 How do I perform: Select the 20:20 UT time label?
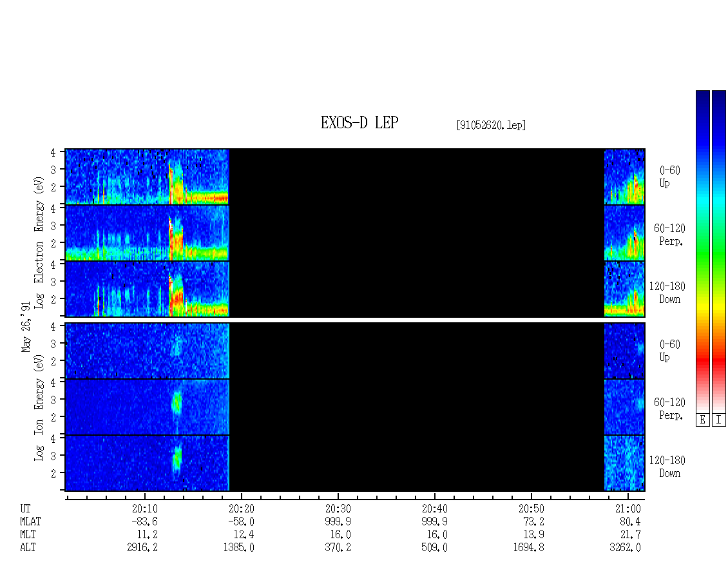pos(242,509)
